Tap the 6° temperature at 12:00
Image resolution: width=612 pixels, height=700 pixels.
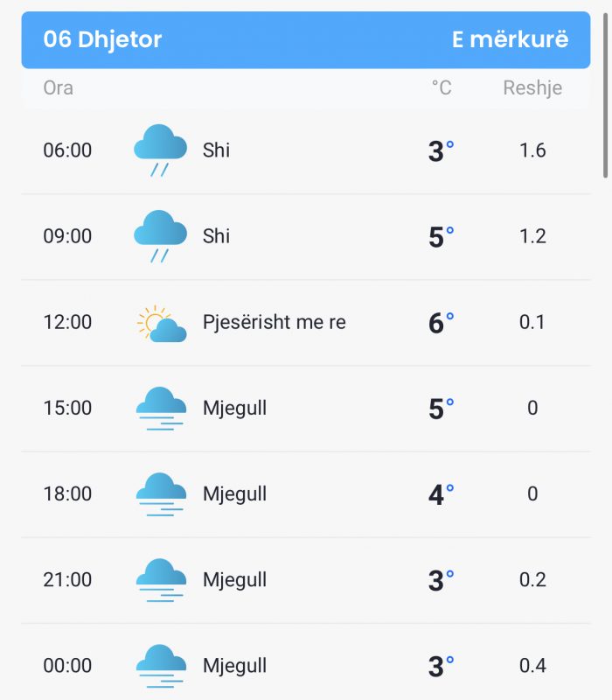click(x=442, y=323)
